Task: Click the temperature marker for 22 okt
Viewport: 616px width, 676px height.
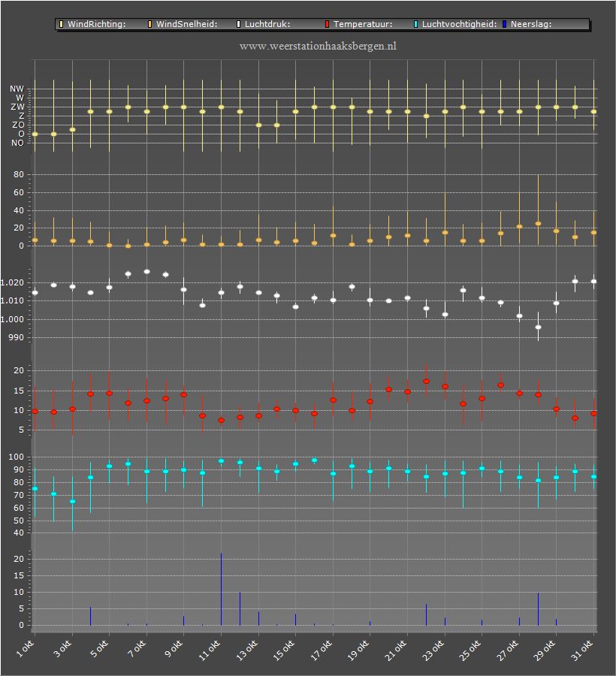Action: (427, 381)
